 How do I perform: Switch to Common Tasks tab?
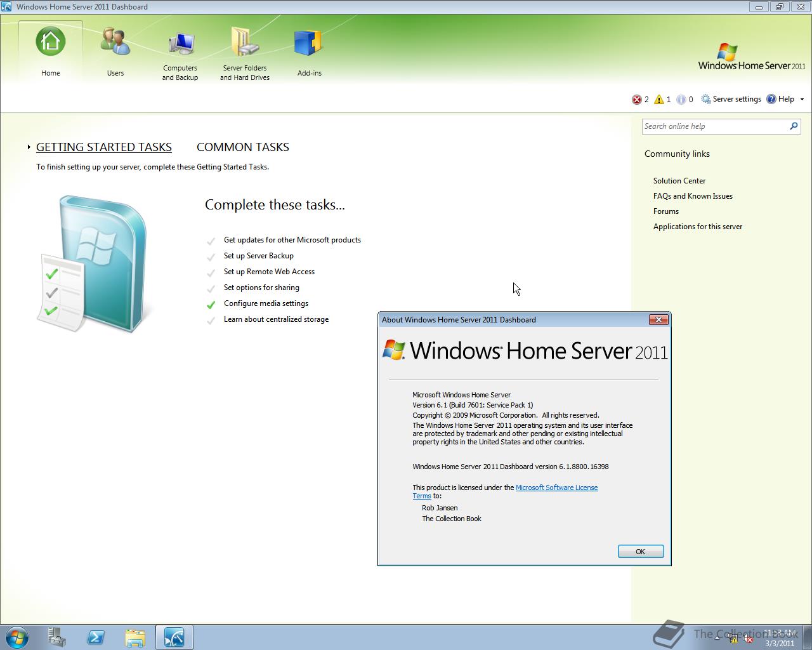click(243, 147)
